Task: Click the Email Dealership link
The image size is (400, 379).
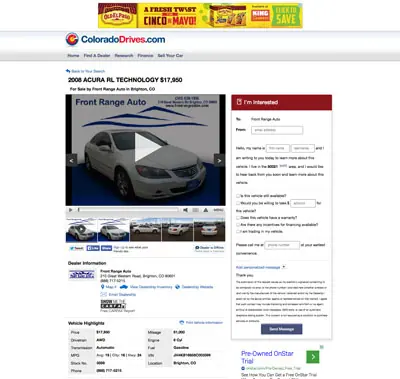Action: tap(122, 294)
